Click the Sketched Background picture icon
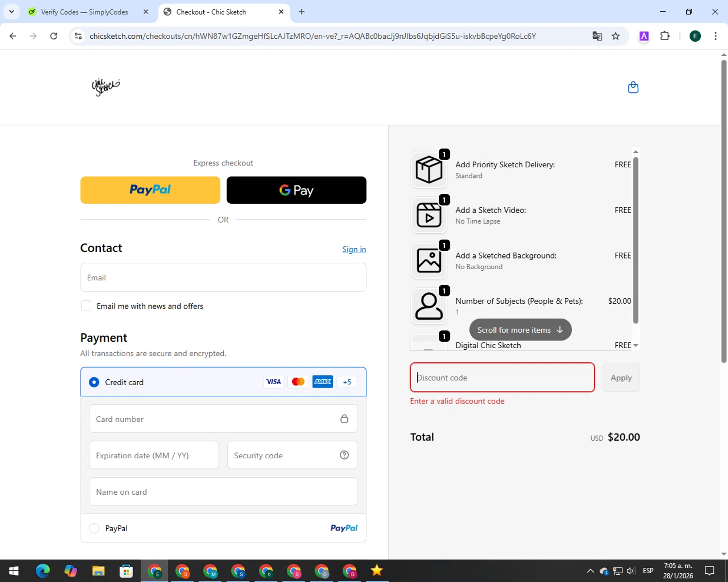728x582 pixels. pyautogui.click(x=429, y=261)
